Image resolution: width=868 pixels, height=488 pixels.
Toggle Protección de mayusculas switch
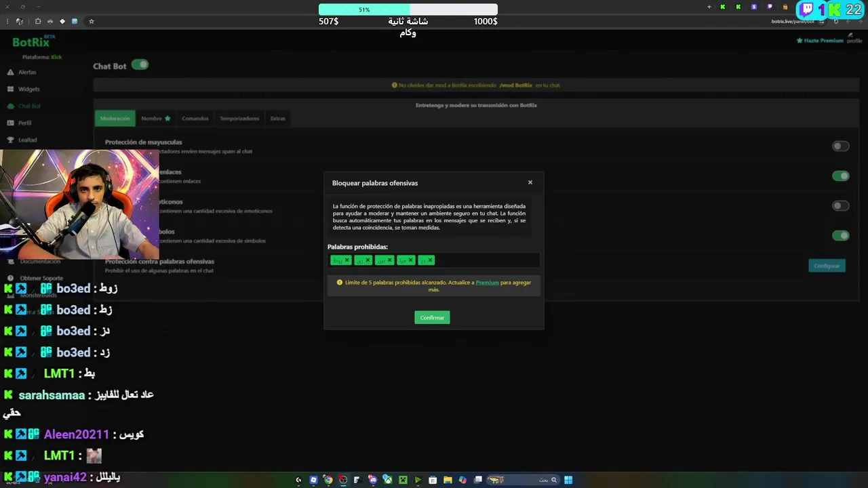click(841, 146)
